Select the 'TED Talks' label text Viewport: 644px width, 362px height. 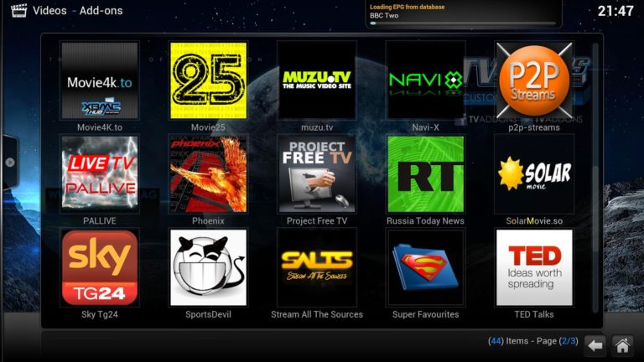point(534,314)
